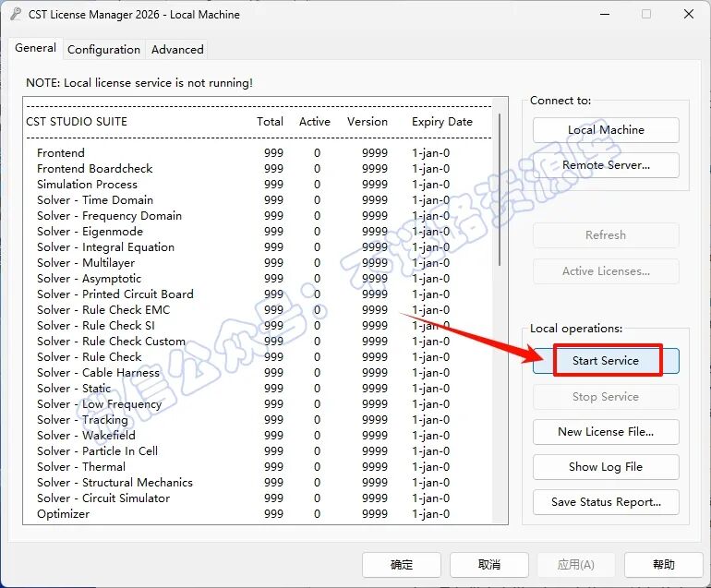This screenshot has width=711, height=588.
Task: Click the Version column header
Action: [368, 122]
